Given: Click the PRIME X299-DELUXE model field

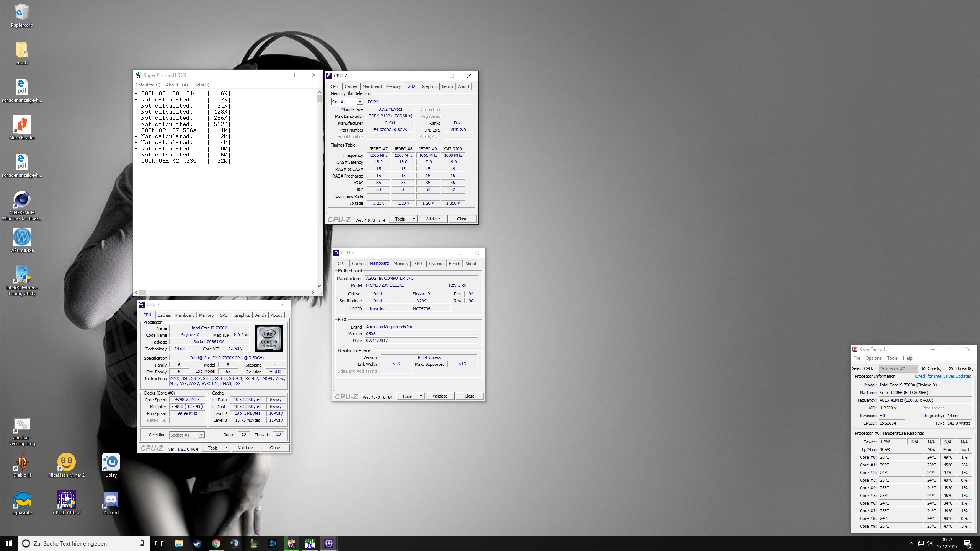Looking at the screenshot, I should click(x=401, y=285).
